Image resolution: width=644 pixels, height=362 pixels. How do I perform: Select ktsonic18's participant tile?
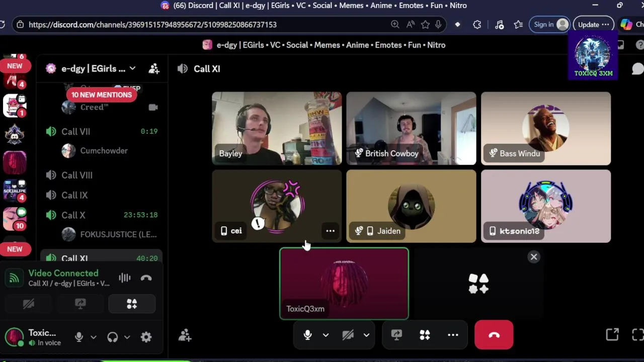(546, 206)
